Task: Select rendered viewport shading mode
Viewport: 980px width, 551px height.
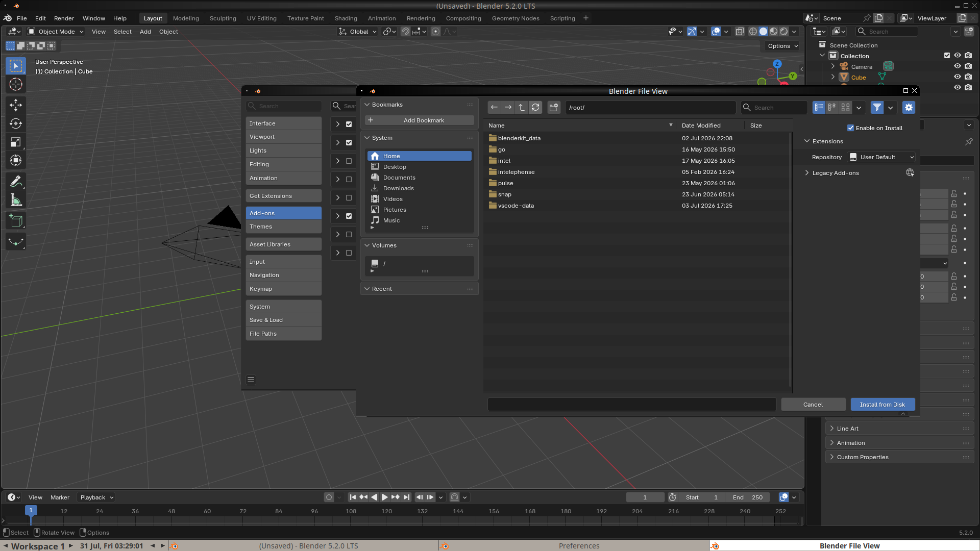Action: 784,32
